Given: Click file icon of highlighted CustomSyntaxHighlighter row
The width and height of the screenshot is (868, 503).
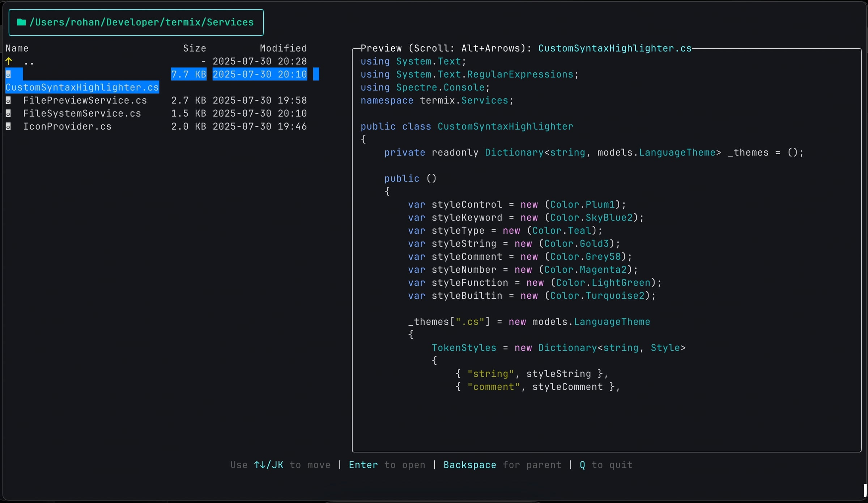Looking at the screenshot, I should 8,74.
